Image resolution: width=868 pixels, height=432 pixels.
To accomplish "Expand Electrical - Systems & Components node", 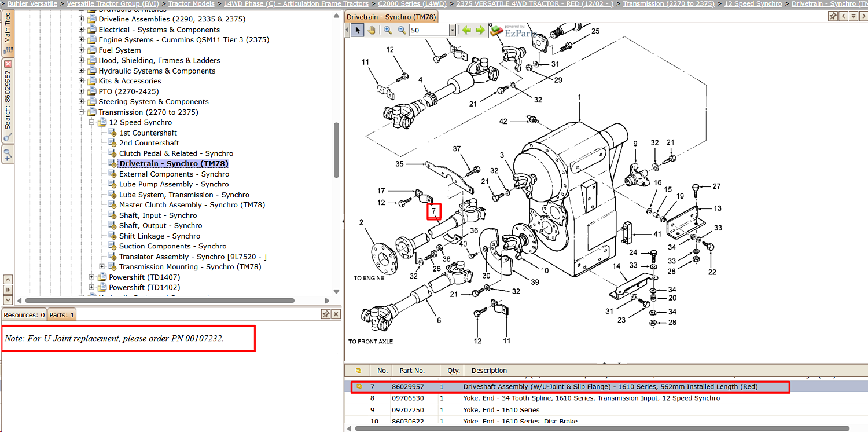I will (82, 30).
